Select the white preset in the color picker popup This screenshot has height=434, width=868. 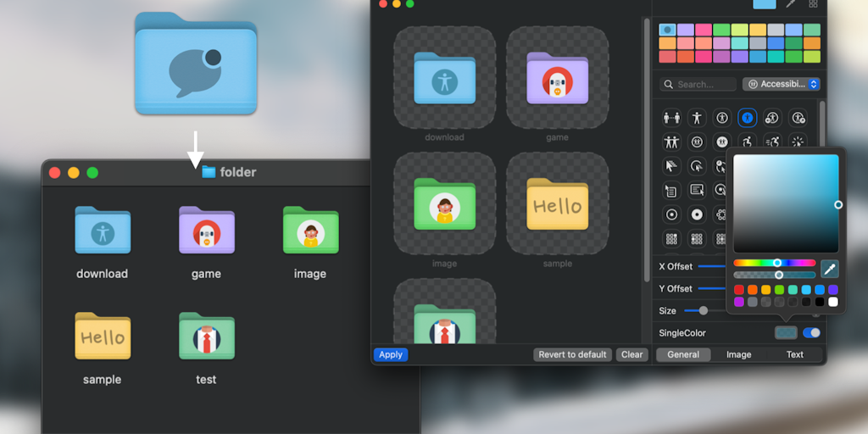point(833,302)
